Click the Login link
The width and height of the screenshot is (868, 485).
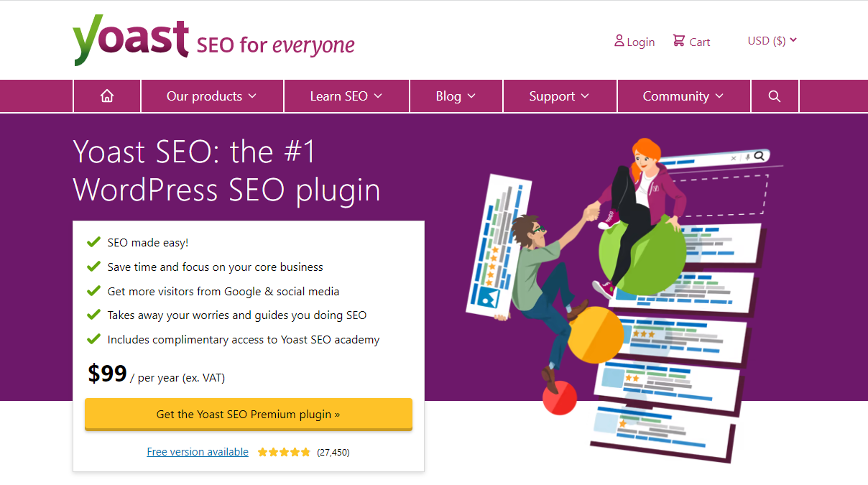pos(640,42)
